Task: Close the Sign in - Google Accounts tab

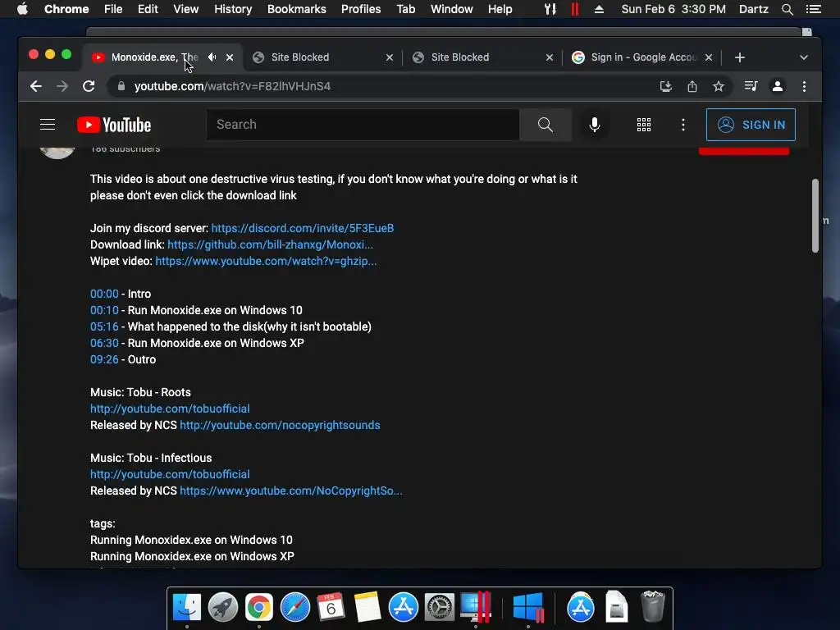Action: pyautogui.click(x=709, y=57)
